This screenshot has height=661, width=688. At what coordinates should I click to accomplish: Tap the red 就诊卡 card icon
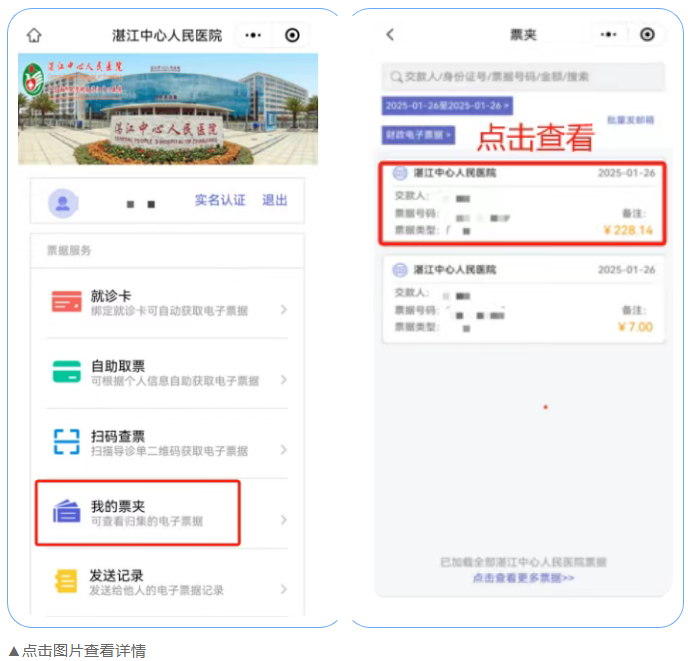[x=67, y=302]
